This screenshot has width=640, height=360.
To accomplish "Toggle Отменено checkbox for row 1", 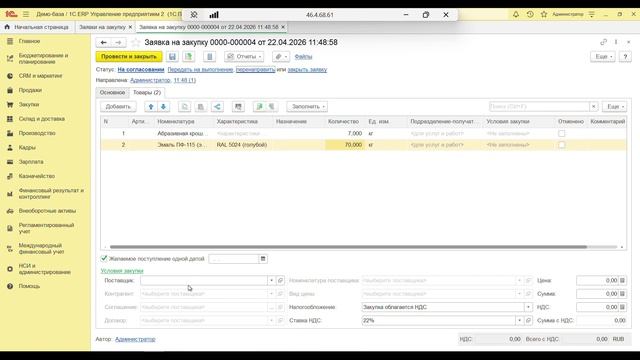I will [562, 133].
